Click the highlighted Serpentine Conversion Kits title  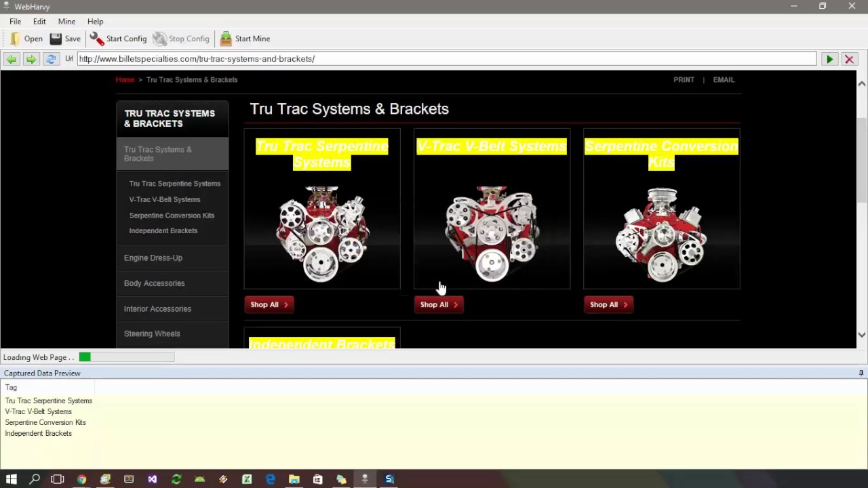(x=661, y=154)
